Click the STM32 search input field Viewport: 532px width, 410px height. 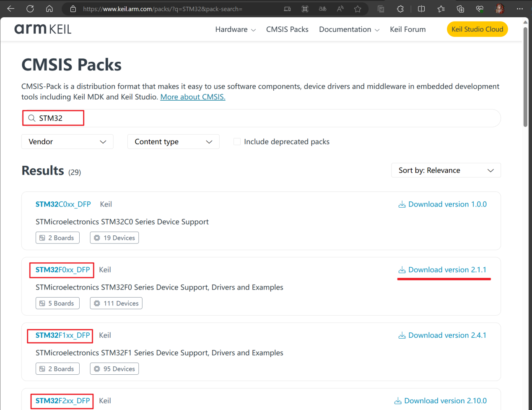pyautogui.click(x=261, y=118)
